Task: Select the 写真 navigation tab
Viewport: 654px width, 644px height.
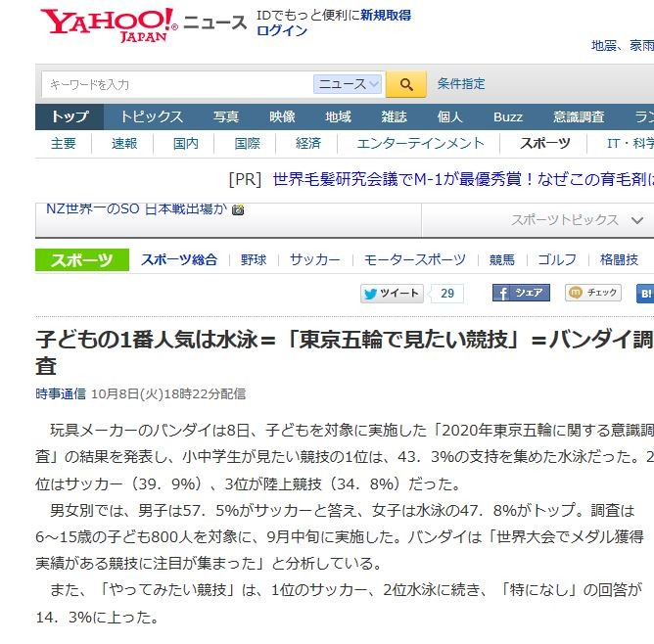Action: point(225,116)
